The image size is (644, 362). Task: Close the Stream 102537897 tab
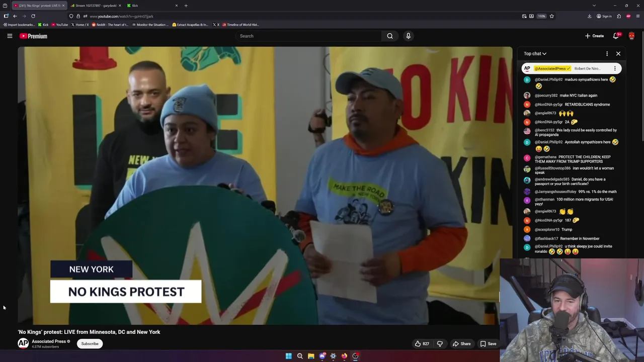click(120, 6)
